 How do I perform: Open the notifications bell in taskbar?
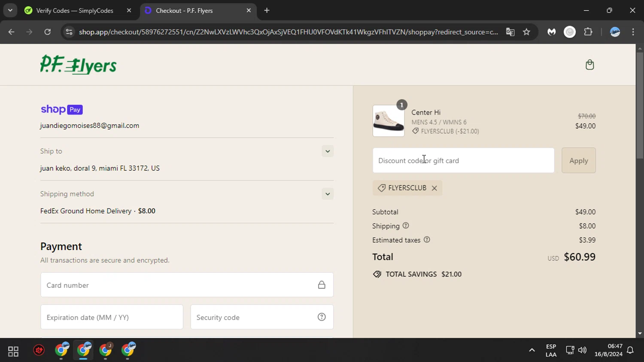pos(630,350)
